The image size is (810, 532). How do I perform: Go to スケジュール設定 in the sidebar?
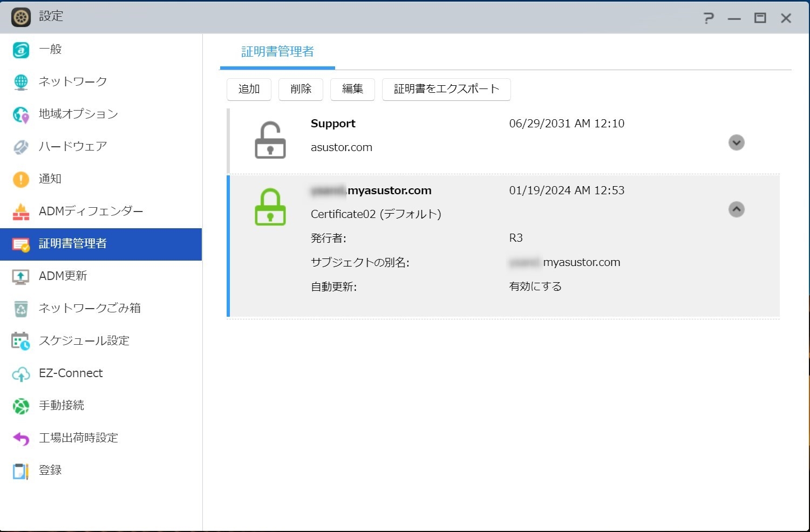[84, 340]
